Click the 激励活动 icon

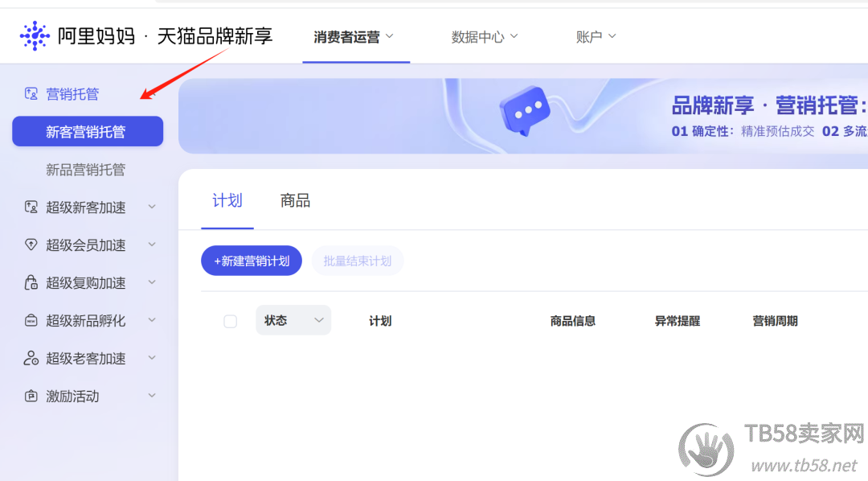coord(31,396)
